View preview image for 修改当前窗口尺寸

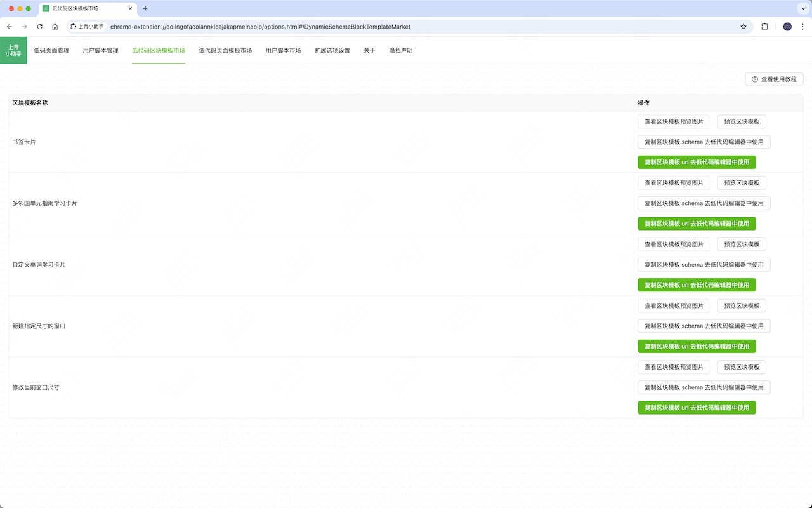coord(674,367)
